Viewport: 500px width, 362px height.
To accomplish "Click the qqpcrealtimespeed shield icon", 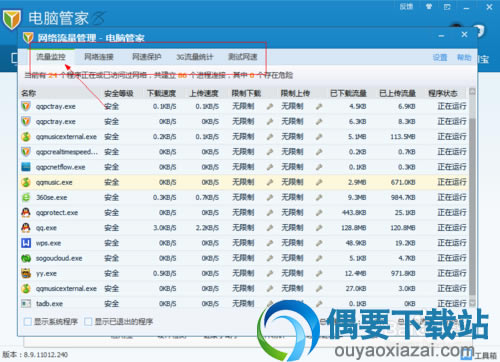I will point(26,152).
